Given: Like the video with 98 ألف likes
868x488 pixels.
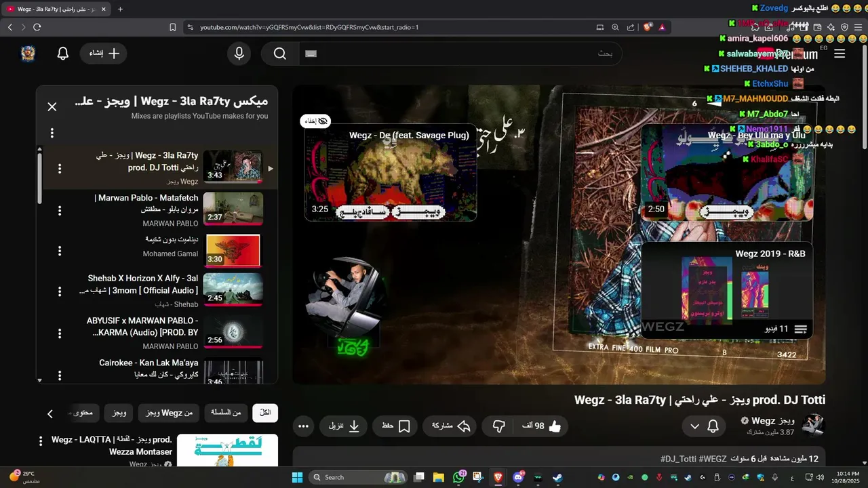Looking at the screenshot, I should click(542, 426).
